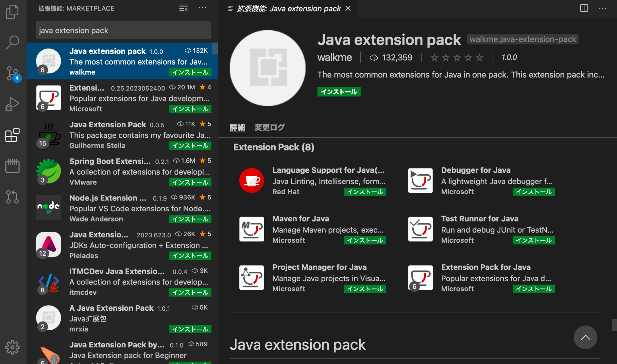Close the Java extension pack editor tab
The height and width of the screenshot is (364, 617).
[348, 8]
